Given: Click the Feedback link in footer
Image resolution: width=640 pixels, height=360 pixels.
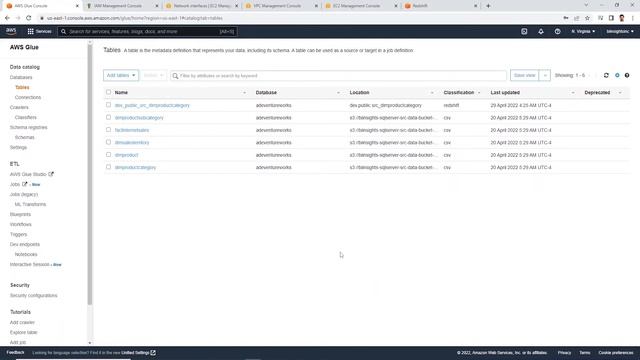Looking at the screenshot, I should pyautogui.click(x=15, y=352).
